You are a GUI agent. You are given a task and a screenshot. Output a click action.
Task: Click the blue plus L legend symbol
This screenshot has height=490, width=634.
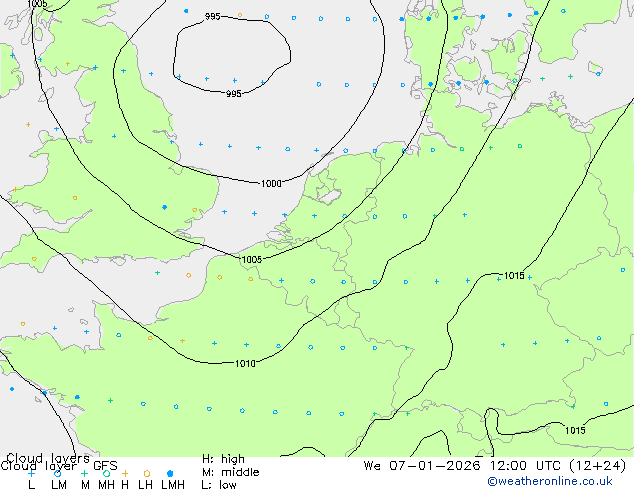(31, 473)
